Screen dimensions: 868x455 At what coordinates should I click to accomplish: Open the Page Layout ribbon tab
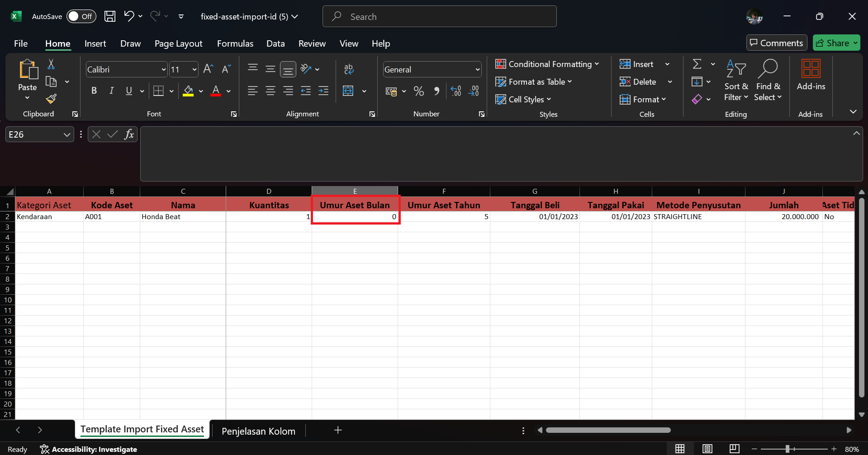click(178, 44)
